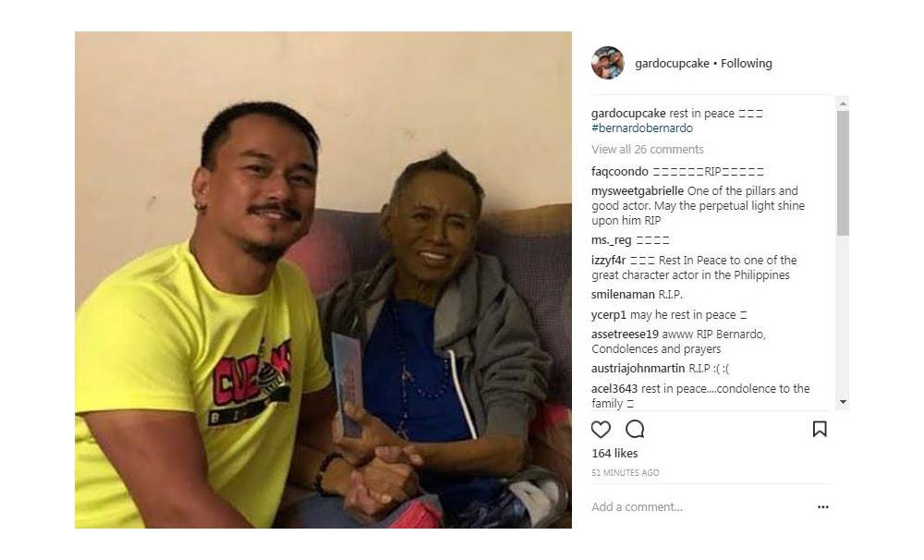
Task: Expand View all 26 comments
Action: pos(647,149)
